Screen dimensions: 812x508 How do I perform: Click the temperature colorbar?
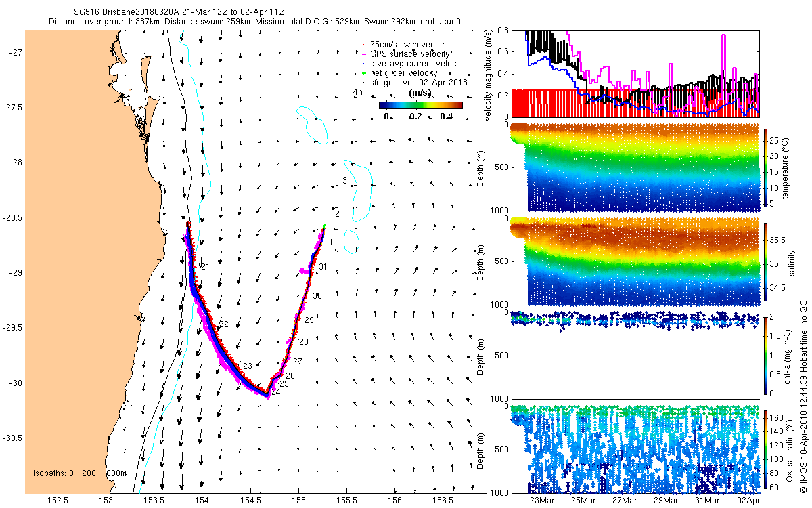click(765, 169)
